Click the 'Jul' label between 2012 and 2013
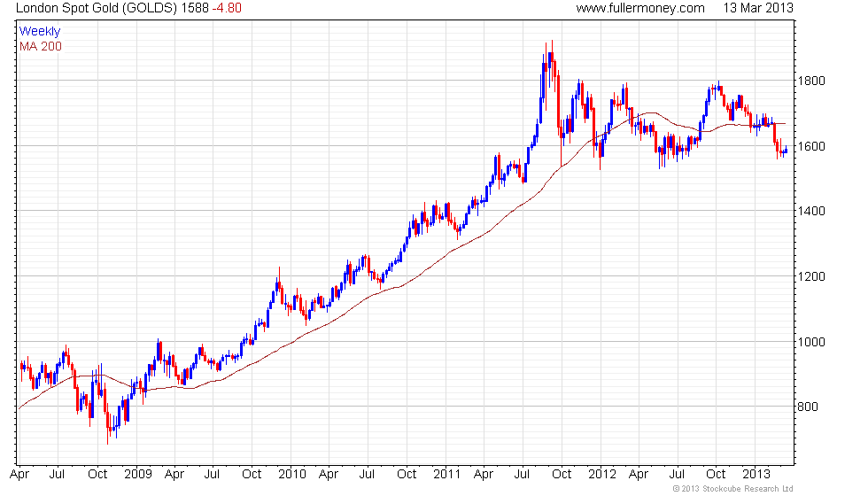The width and height of the screenshot is (868, 496). (x=677, y=475)
